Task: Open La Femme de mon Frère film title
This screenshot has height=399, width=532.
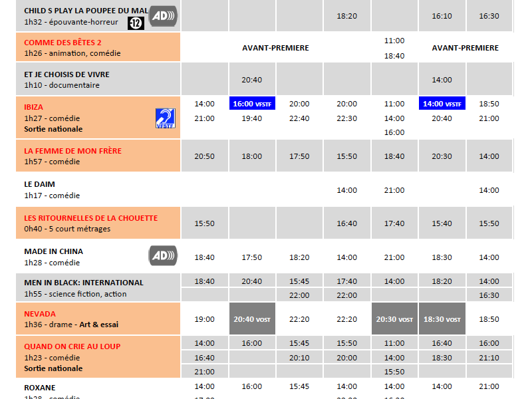Action: 73,151
